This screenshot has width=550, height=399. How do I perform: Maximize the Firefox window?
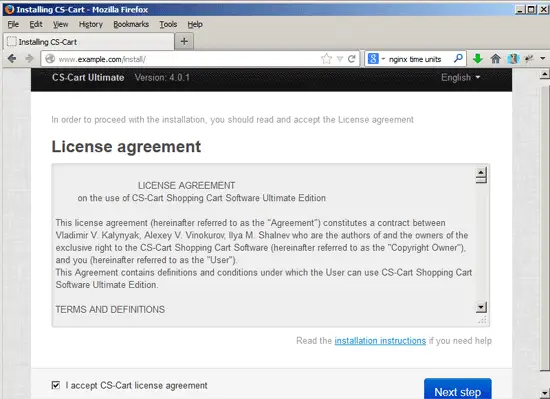click(532, 9)
